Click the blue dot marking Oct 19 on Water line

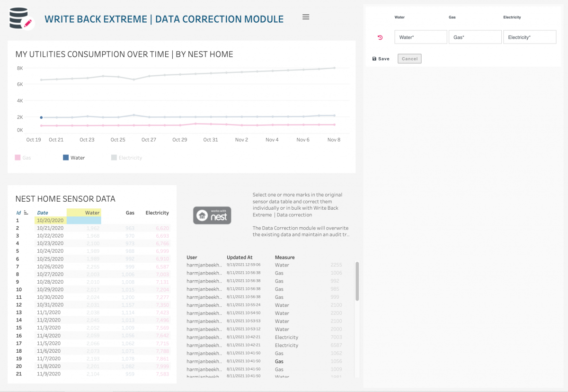click(42, 117)
